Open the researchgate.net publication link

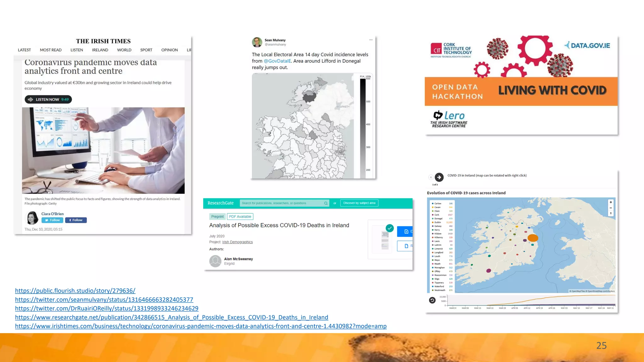(x=171, y=317)
